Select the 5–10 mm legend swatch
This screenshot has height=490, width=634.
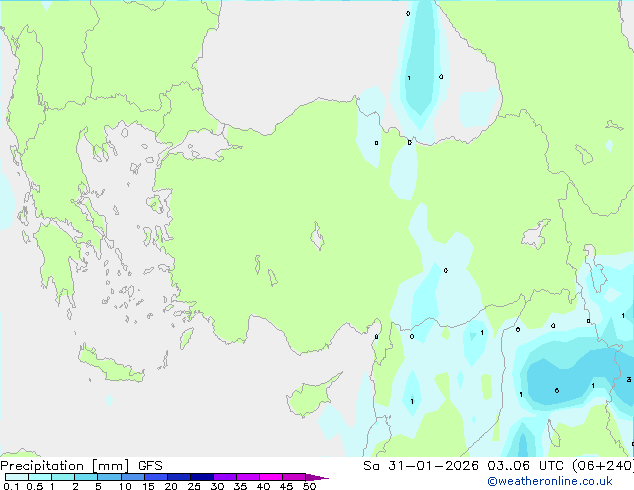point(109,477)
